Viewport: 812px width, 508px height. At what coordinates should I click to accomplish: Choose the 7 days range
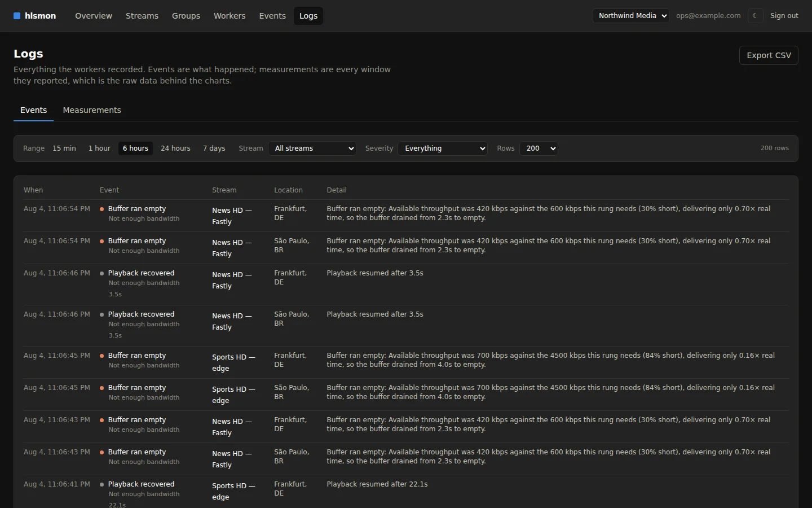tap(214, 148)
